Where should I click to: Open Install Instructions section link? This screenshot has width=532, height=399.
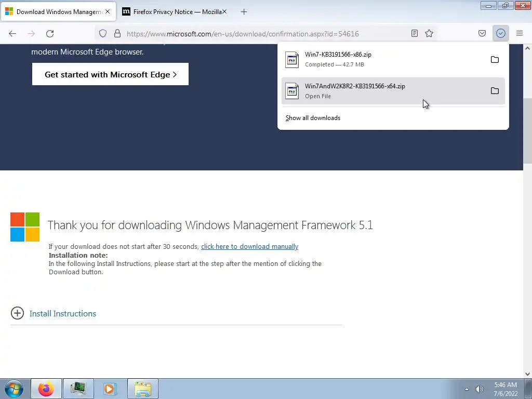tap(63, 313)
